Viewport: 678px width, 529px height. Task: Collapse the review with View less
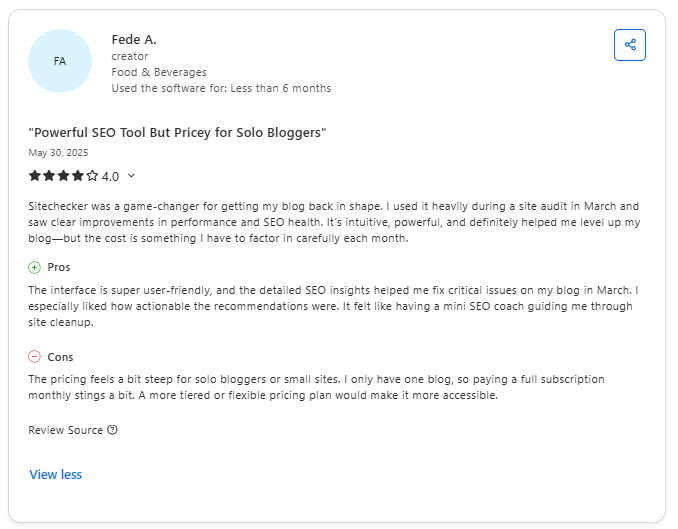pos(56,474)
